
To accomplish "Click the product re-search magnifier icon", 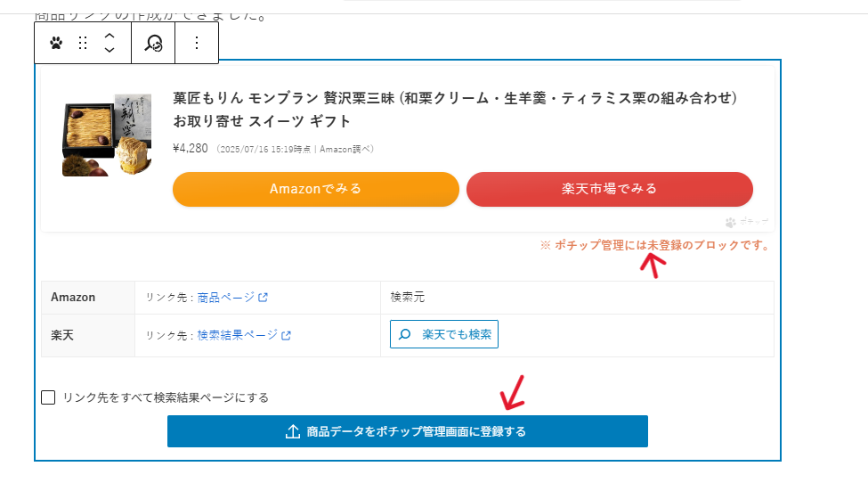I will pos(153,44).
